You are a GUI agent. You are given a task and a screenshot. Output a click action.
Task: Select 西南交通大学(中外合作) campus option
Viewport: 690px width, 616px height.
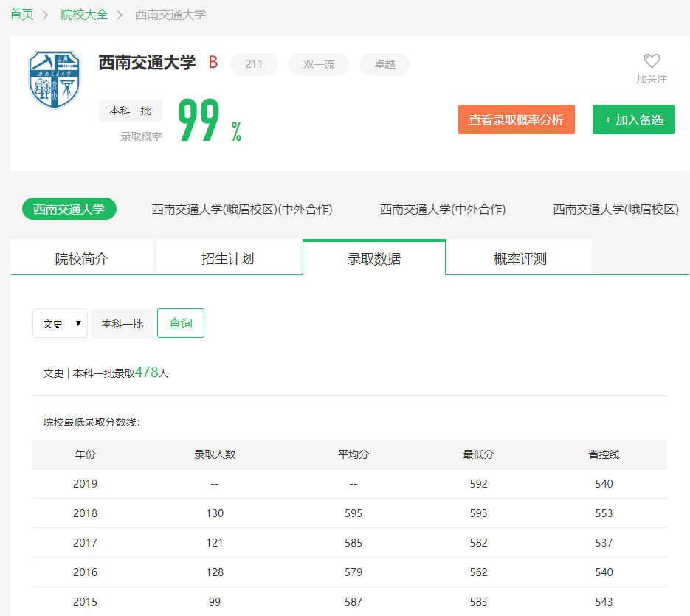pyautogui.click(x=443, y=209)
